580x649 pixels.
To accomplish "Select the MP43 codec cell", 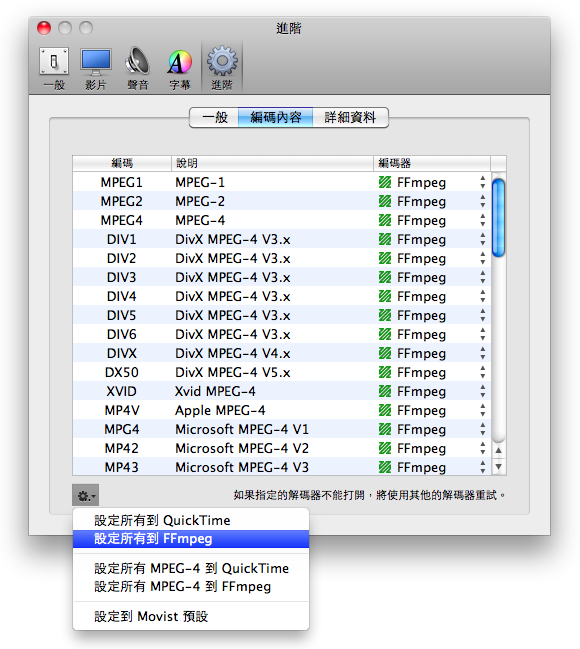I will (x=121, y=467).
